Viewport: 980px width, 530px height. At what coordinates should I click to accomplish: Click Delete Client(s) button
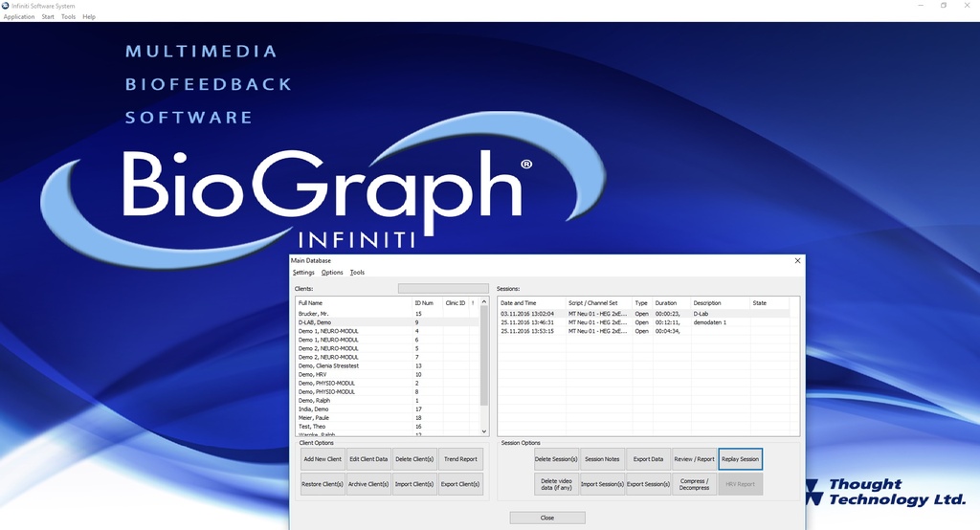[x=414, y=459]
